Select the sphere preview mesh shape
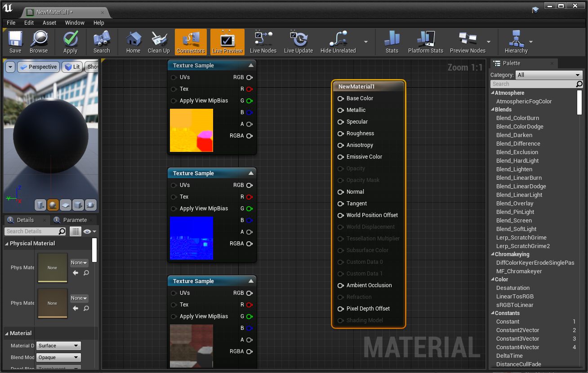This screenshot has width=588, height=373. click(x=52, y=205)
